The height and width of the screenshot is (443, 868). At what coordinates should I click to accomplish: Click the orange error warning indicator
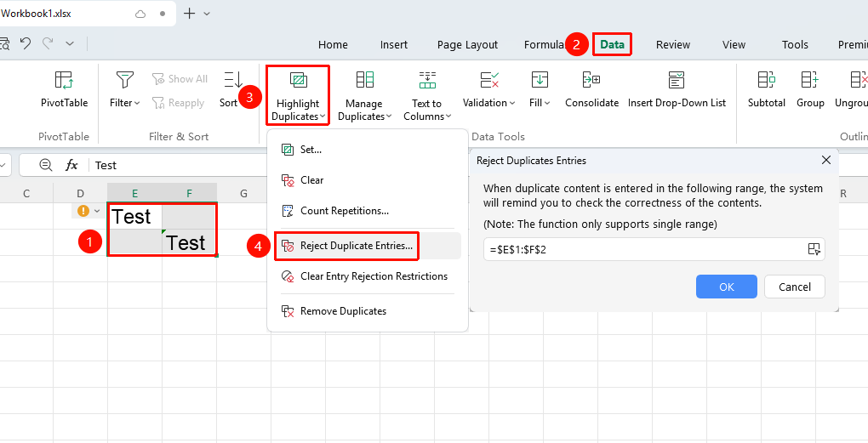click(x=83, y=211)
